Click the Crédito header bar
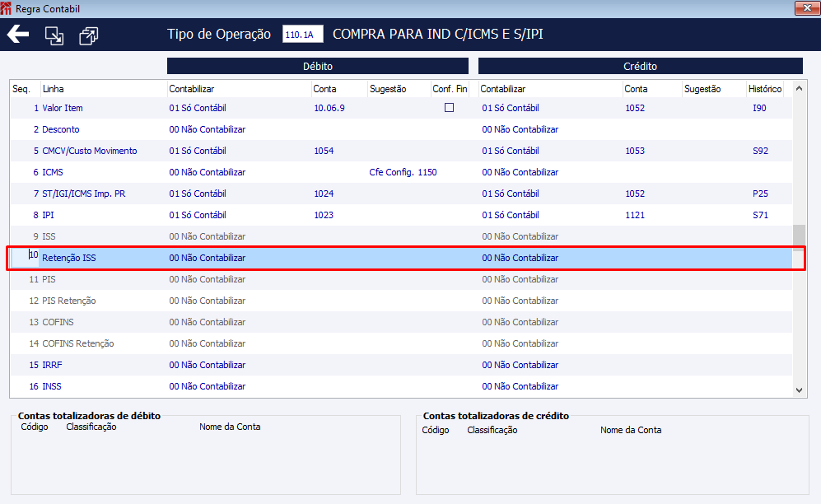Screen dimensions: 821x504 pos(641,66)
